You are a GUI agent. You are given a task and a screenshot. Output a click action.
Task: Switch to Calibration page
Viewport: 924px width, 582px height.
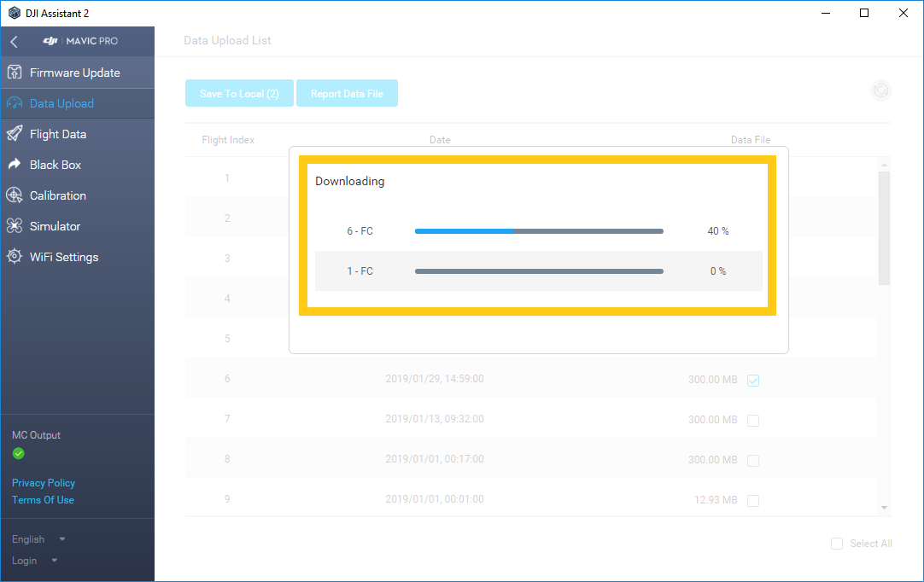[78, 195]
